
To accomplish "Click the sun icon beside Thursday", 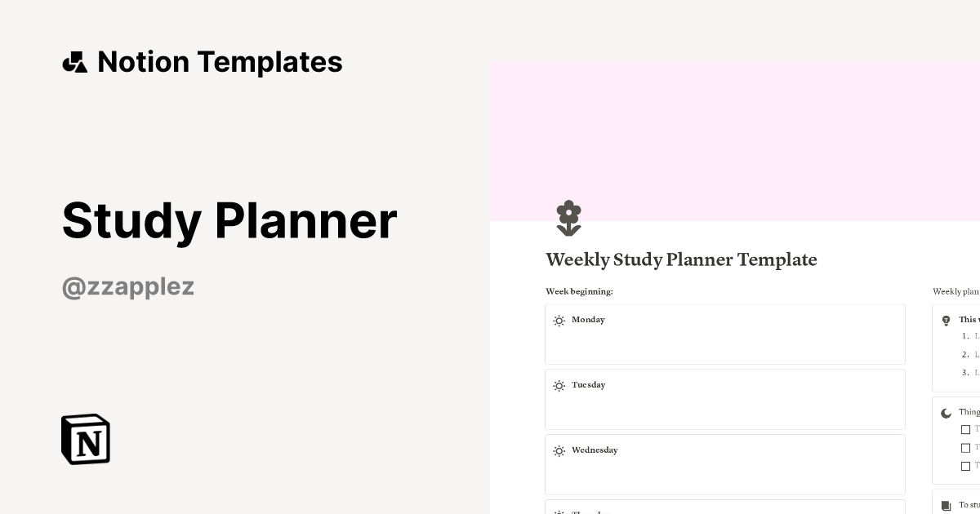I will point(559,512).
